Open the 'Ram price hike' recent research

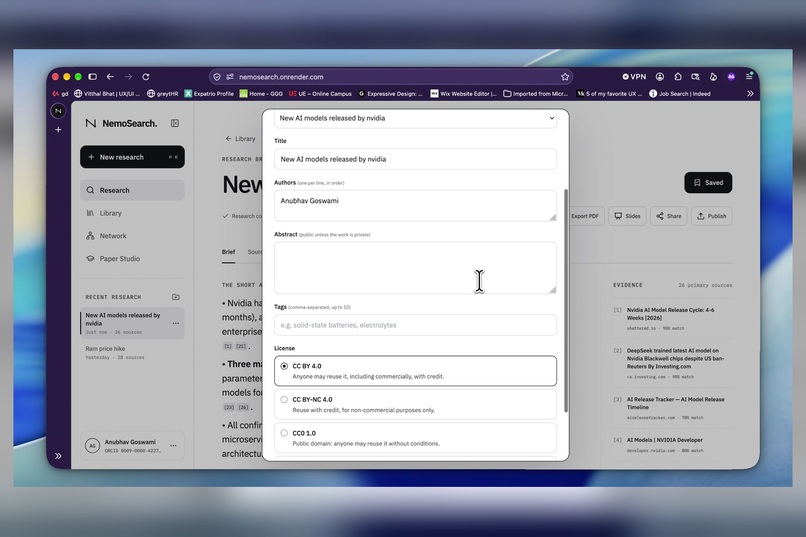[x=132, y=352]
